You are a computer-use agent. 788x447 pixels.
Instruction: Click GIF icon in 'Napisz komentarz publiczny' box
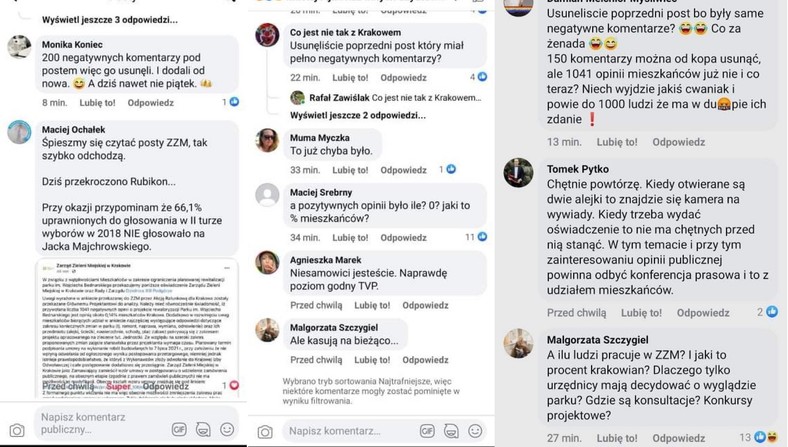click(x=179, y=429)
